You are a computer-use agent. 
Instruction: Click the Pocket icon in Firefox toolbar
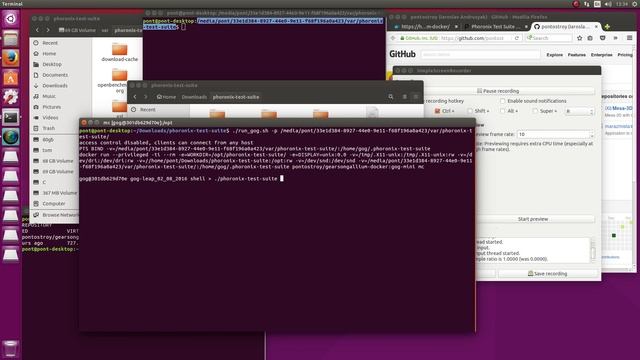[x=602, y=38]
